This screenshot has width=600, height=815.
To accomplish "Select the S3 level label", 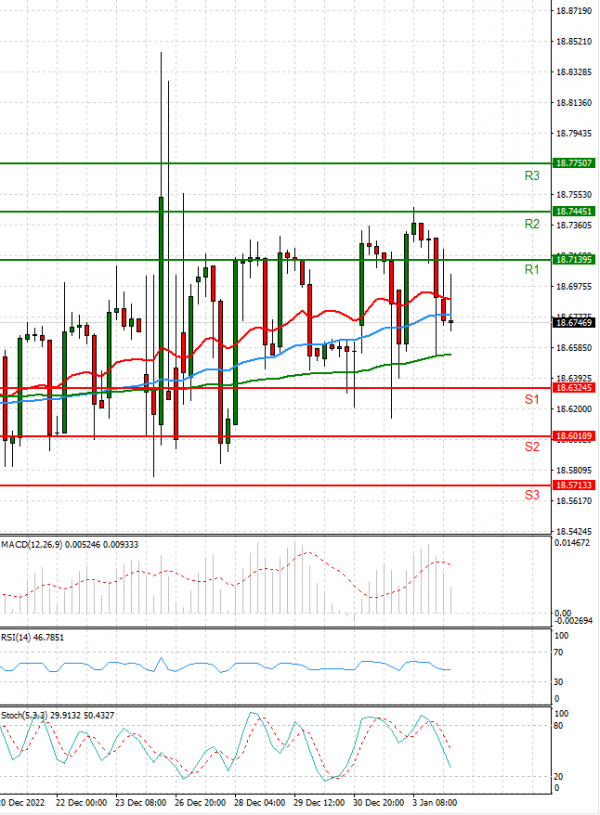I will (532, 495).
